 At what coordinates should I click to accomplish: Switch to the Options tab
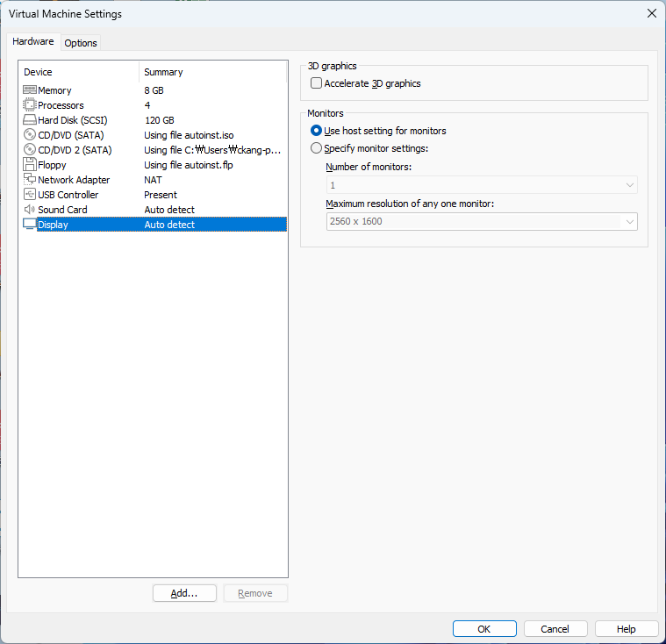click(81, 43)
